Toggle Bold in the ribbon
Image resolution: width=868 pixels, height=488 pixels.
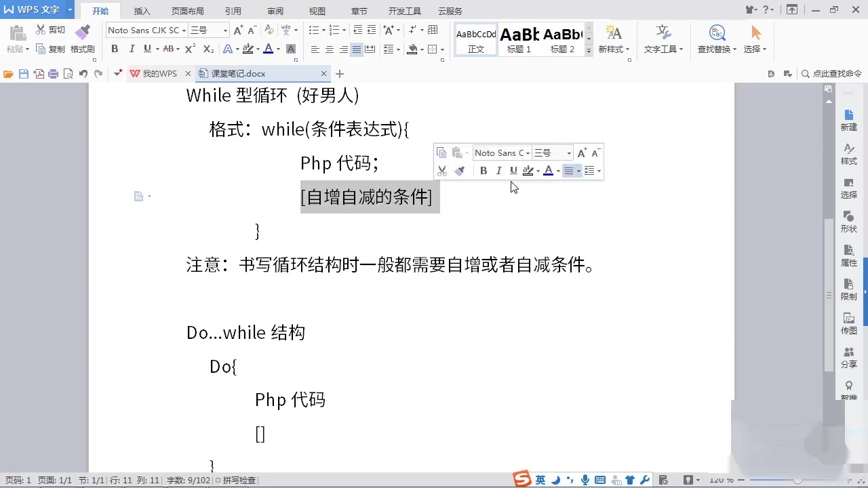115,49
